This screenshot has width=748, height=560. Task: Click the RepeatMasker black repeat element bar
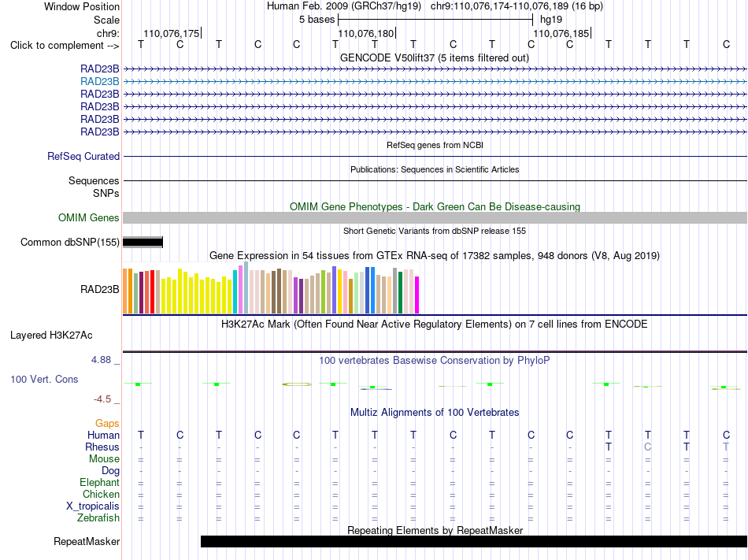pyautogui.click(x=474, y=541)
